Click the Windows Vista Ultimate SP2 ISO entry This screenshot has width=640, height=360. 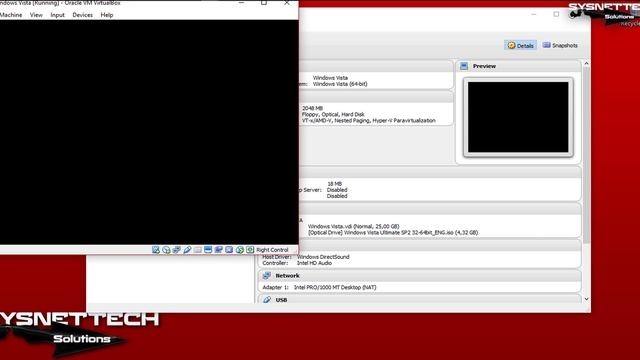(x=393, y=232)
